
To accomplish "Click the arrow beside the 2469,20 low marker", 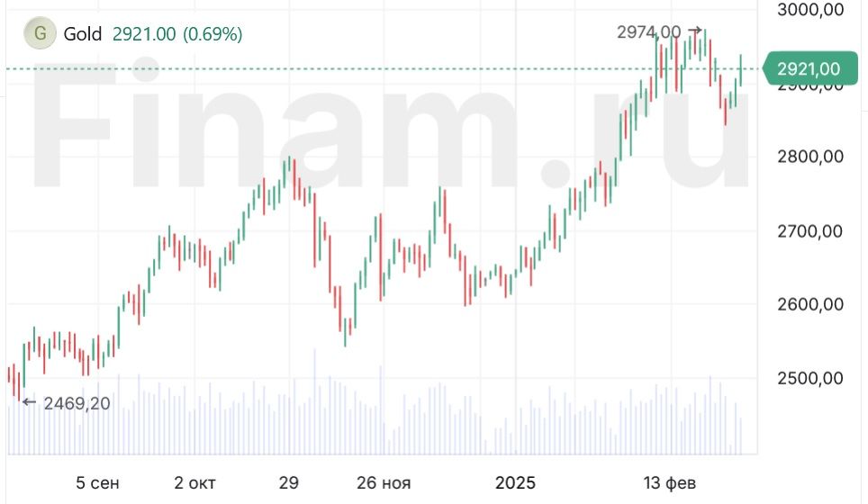I will tap(29, 403).
